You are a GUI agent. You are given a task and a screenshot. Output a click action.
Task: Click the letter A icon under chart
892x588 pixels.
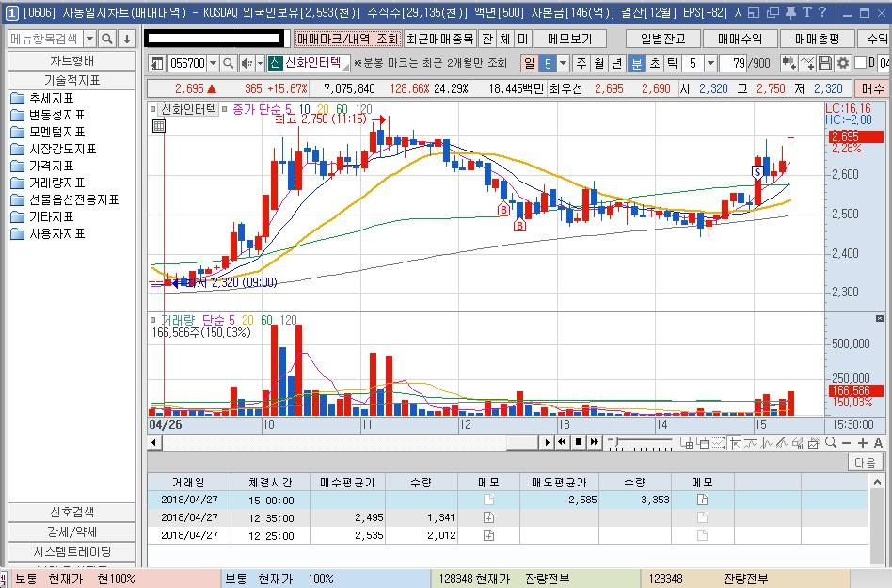tap(878, 443)
